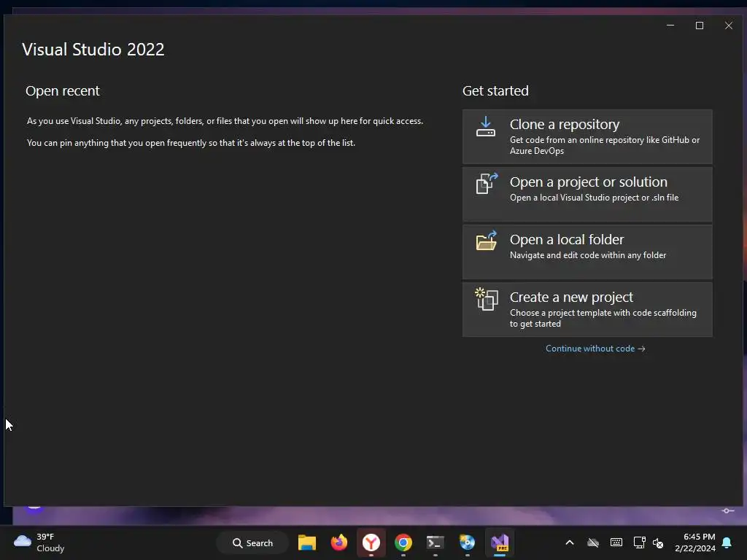The width and height of the screenshot is (747, 560).
Task: Open File Explorer from the taskbar
Action: tap(307, 542)
